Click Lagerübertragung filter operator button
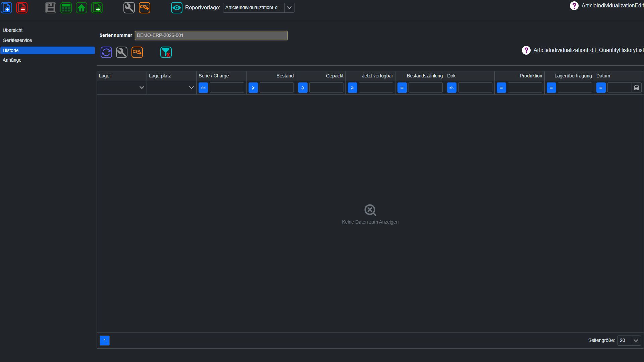644x362 pixels. tap(551, 87)
